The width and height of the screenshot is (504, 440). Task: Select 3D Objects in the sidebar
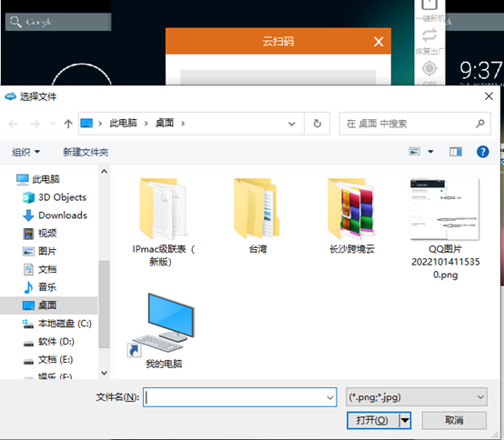pos(55,197)
